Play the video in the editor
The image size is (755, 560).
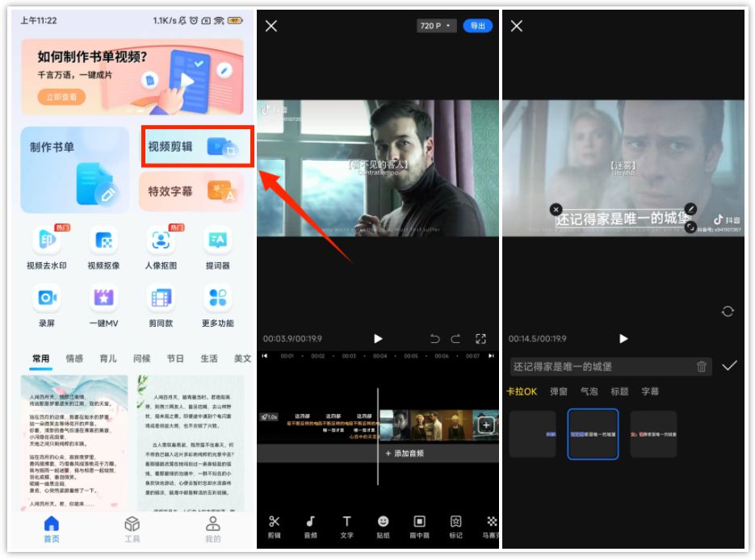pos(378,339)
